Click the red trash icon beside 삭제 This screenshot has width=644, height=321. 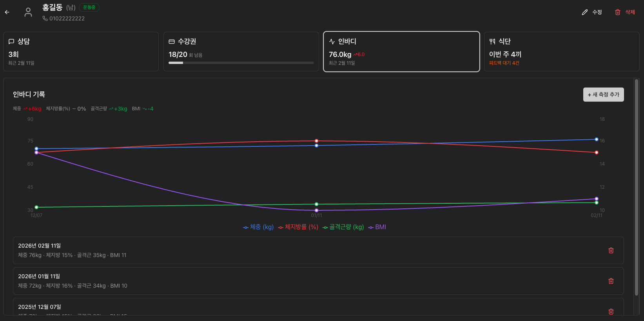pos(618,12)
